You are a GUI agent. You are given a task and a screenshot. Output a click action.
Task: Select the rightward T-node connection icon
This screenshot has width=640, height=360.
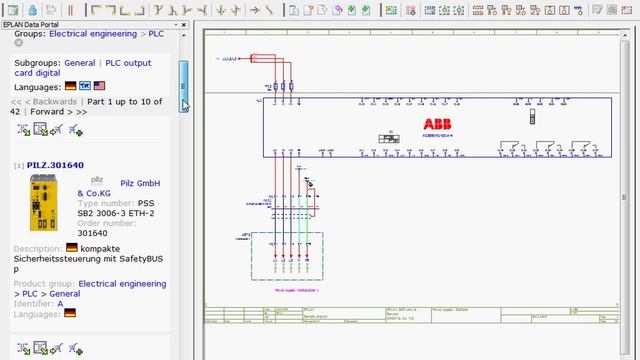(187, 10)
